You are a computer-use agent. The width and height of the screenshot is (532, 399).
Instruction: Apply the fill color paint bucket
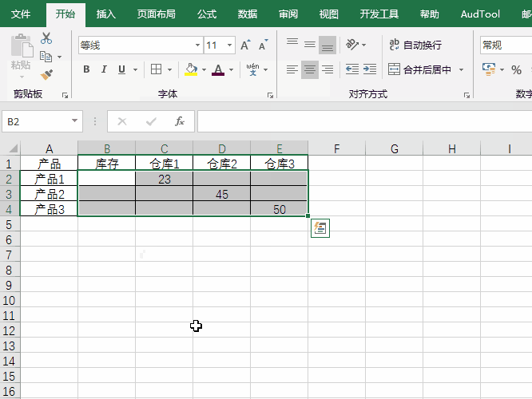[x=191, y=69]
